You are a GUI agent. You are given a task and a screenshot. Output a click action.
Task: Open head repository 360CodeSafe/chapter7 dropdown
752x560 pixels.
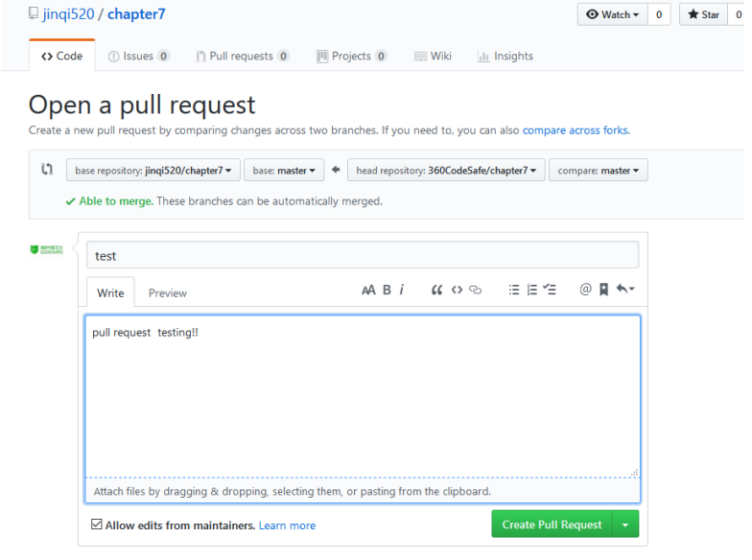pos(446,171)
